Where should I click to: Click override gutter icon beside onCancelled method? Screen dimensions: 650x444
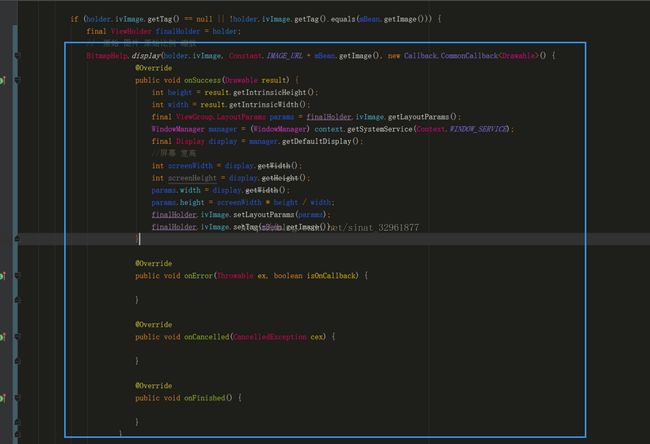(2, 337)
